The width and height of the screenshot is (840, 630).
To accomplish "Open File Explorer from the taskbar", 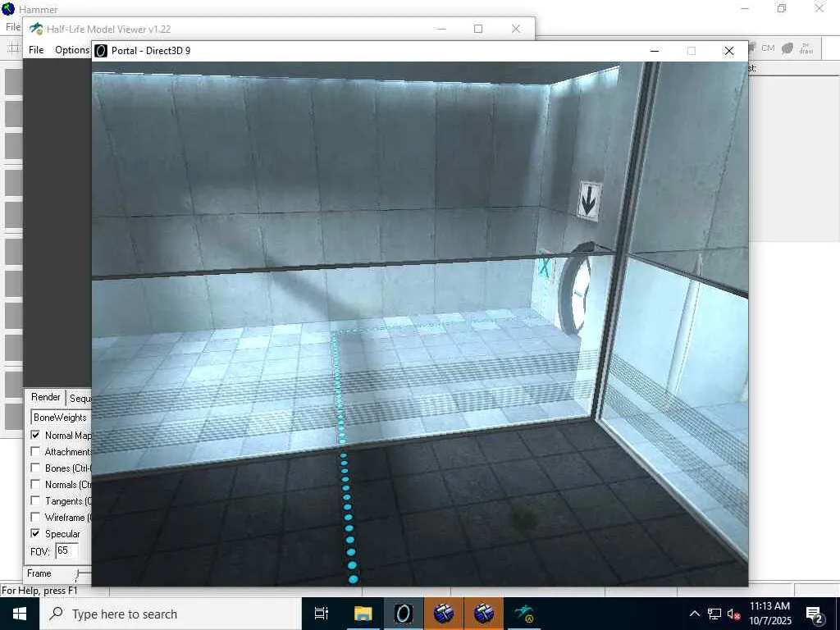I will [x=363, y=614].
